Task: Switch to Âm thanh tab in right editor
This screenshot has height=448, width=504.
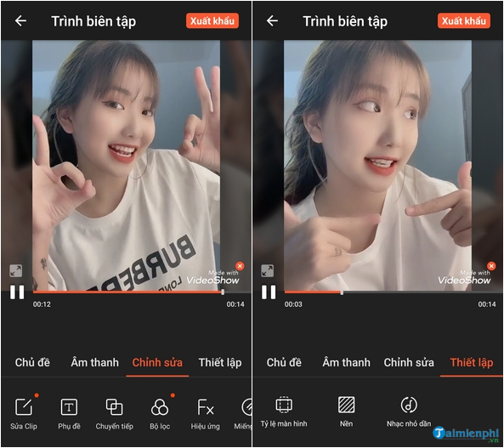Action: click(346, 362)
